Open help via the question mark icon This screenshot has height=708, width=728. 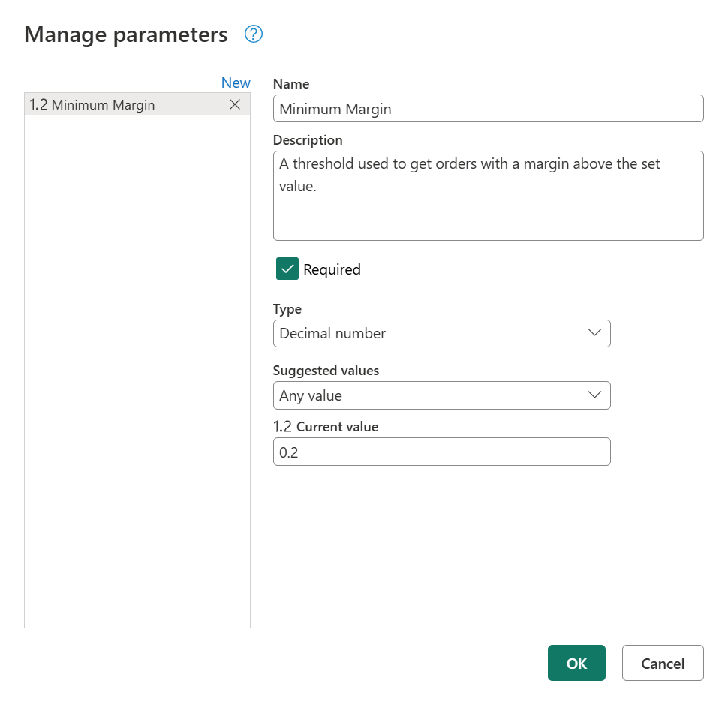tap(254, 34)
